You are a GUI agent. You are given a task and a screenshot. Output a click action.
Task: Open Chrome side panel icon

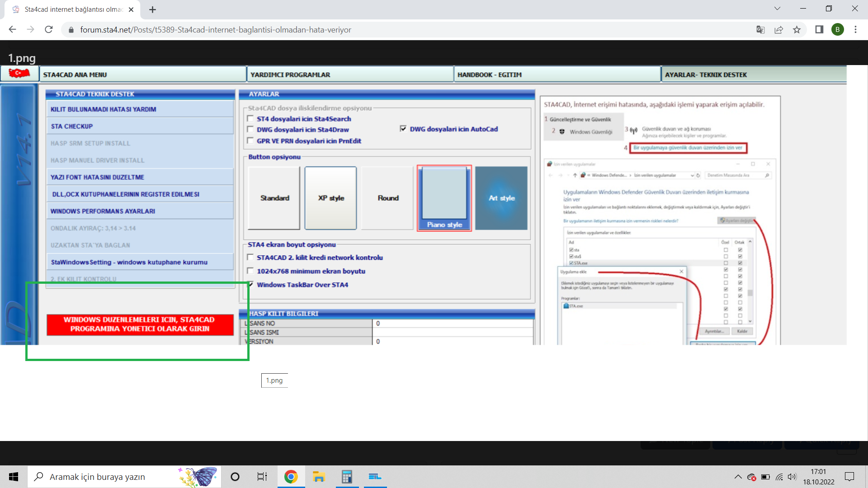coord(819,30)
